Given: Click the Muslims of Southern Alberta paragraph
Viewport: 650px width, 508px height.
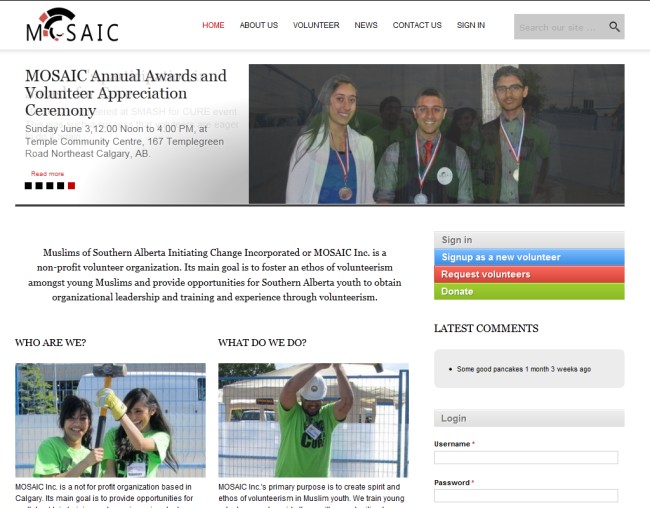Looking at the screenshot, I should 214,275.
